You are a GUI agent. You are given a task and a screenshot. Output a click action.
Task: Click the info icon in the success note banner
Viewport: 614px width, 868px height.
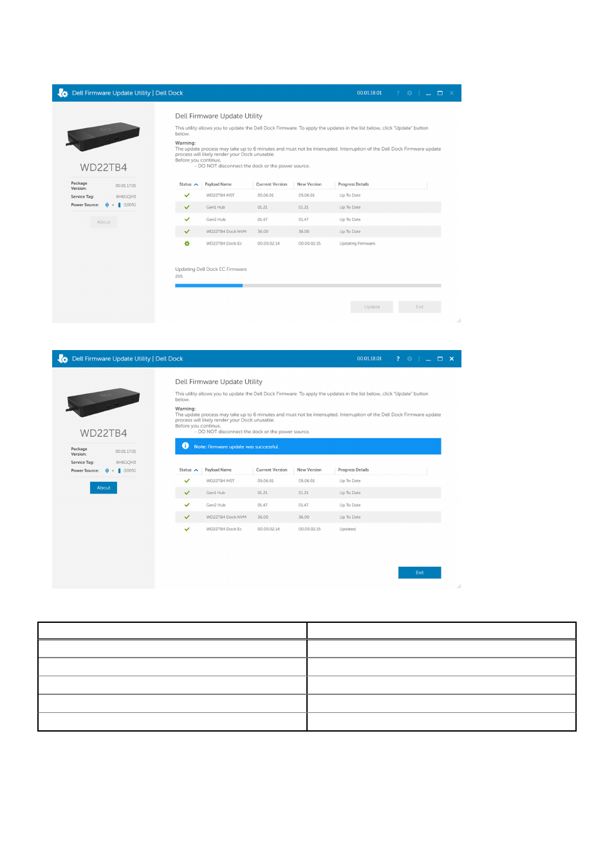coord(185,446)
